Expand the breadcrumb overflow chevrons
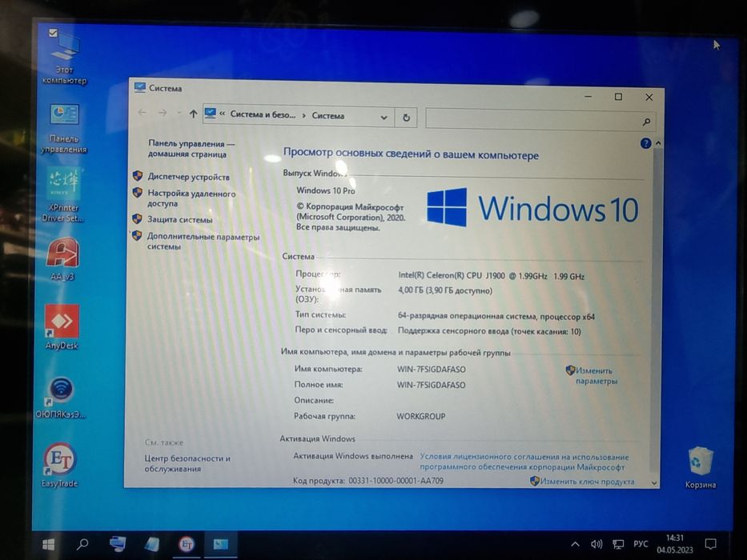This screenshot has height=560, width=747. [x=222, y=114]
